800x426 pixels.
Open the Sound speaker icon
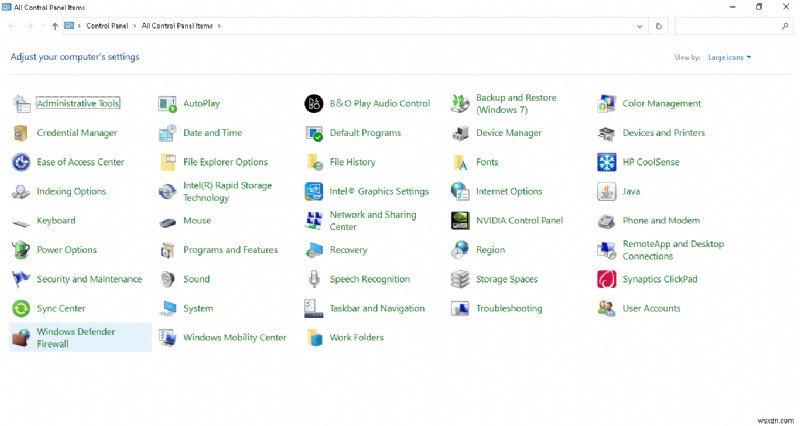167,280
